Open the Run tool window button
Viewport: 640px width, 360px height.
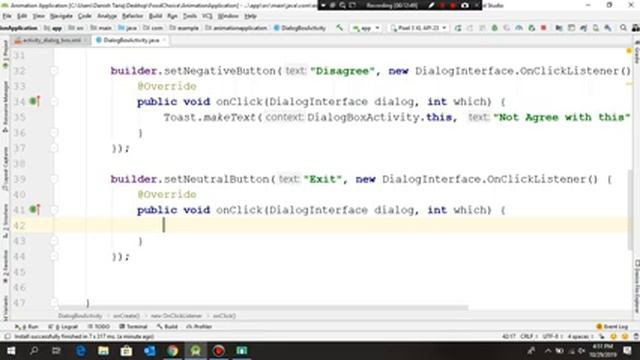pyautogui.click(x=27, y=327)
